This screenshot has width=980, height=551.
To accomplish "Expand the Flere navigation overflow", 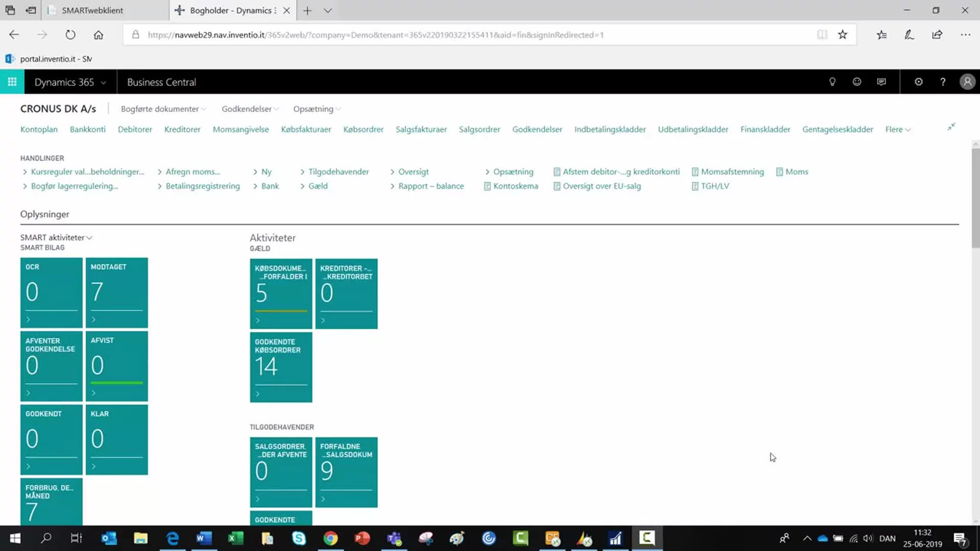I will pos(898,129).
